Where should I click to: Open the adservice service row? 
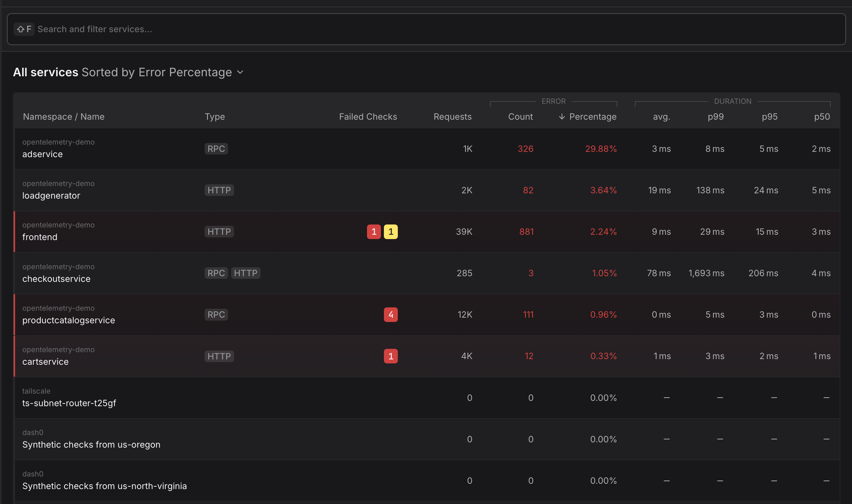click(42, 154)
